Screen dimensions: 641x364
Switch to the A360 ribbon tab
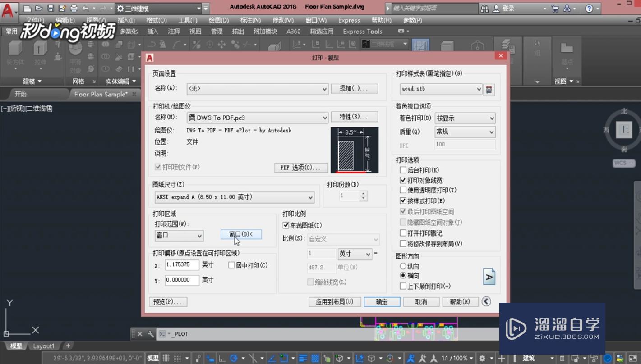pyautogui.click(x=294, y=32)
